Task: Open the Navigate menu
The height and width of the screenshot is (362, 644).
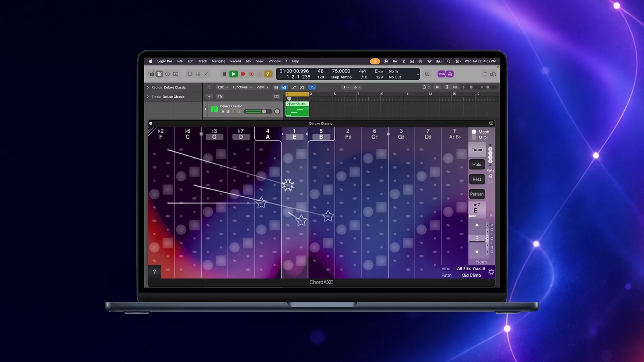Action: point(219,62)
